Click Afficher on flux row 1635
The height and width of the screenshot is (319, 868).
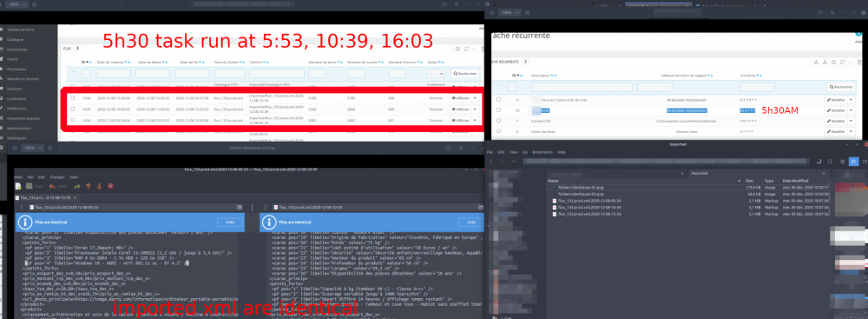tap(460, 109)
